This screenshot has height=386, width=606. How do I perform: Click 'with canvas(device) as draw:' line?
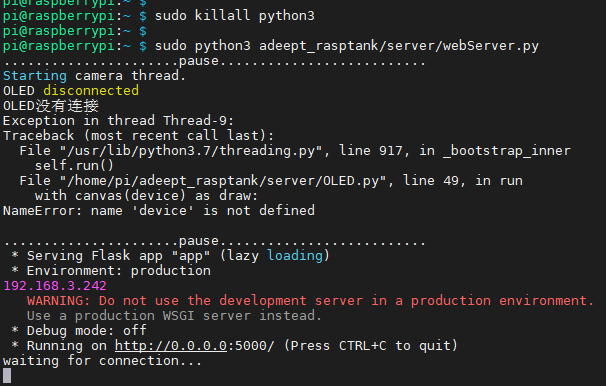(146, 196)
